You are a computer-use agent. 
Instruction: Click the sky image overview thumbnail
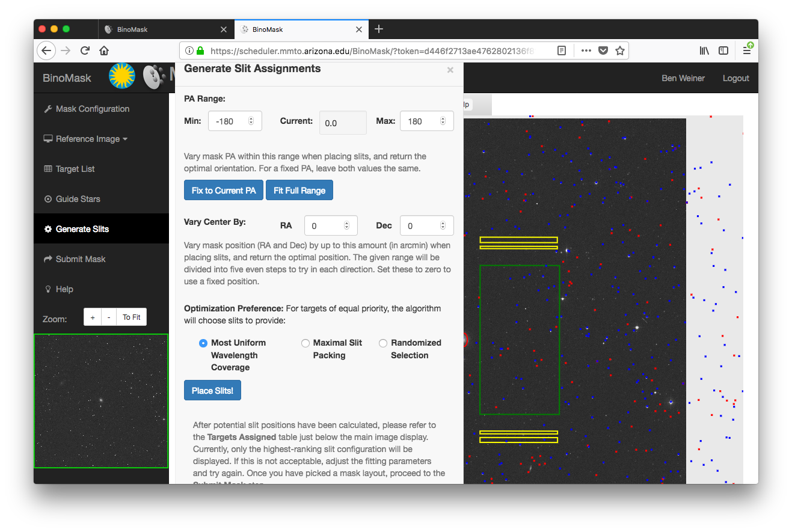[101, 401]
